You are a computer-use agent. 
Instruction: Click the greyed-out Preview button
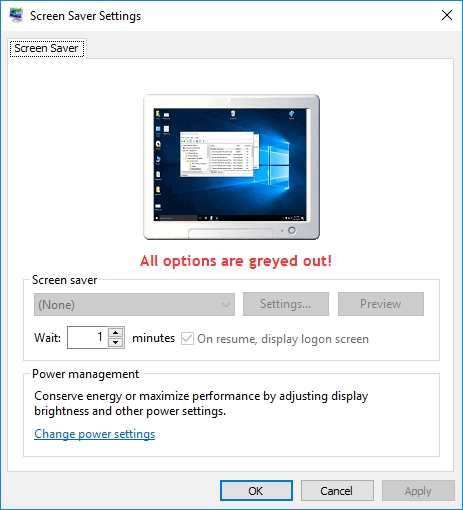381,304
